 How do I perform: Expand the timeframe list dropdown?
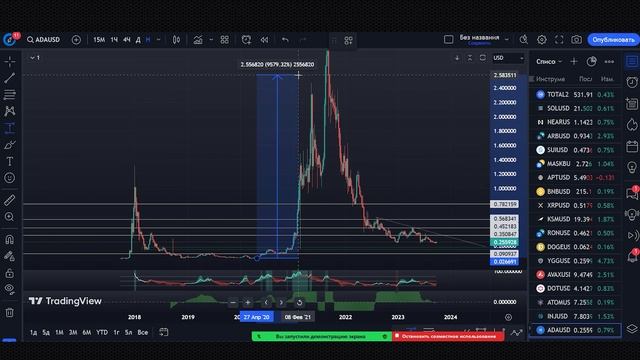click(x=158, y=40)
